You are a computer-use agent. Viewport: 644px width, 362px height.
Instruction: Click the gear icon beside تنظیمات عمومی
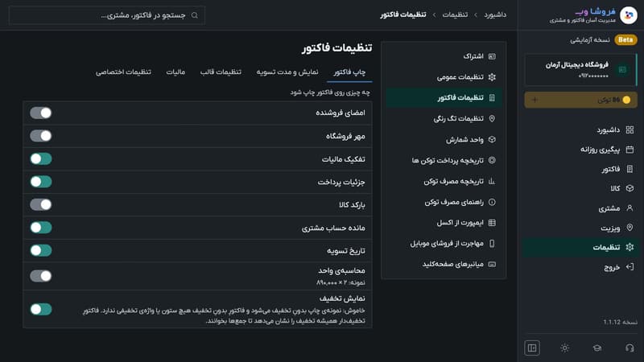[x=492, y=77]
